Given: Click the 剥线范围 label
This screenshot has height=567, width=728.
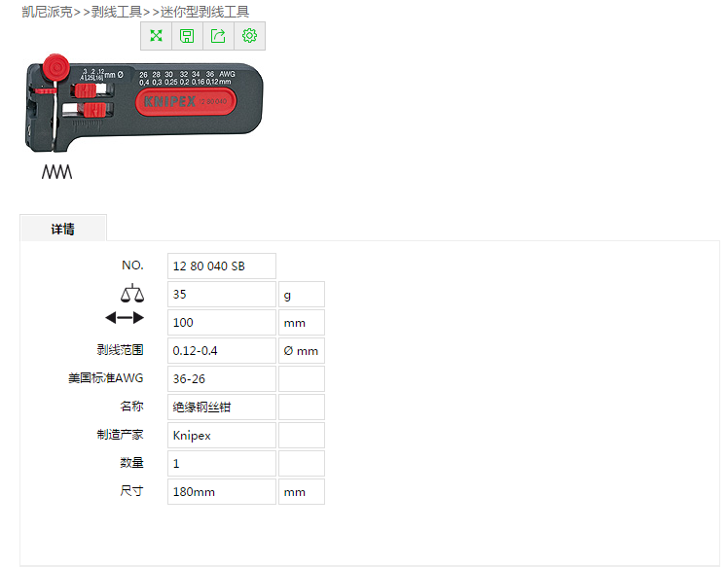Looking at the screenshot, I should point(121,350).
